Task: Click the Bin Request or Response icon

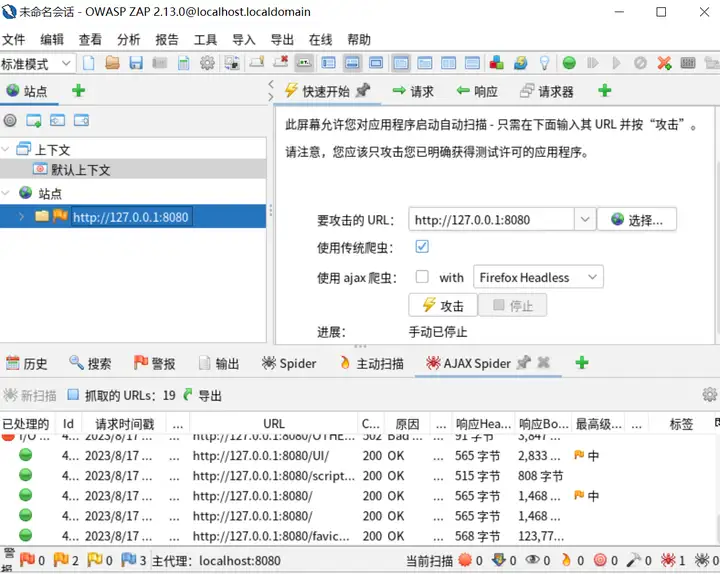Action: pos(640,62)
